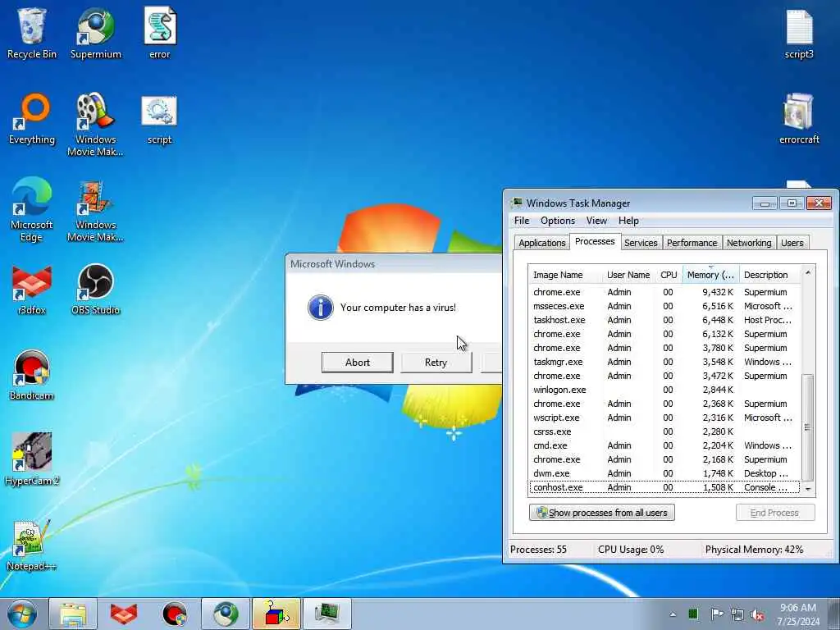Select the conhost.exe process row
This screenshot has height=630, width=840.
point(664,487)
